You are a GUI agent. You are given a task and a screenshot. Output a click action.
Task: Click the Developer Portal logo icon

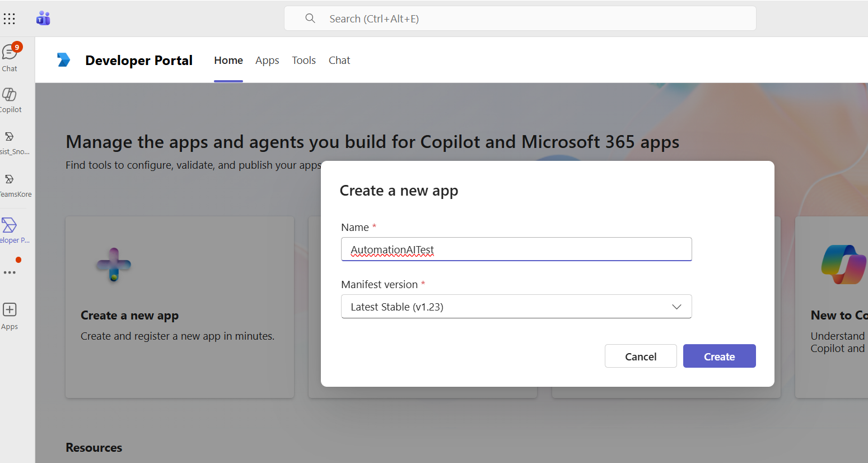[64, 60]
